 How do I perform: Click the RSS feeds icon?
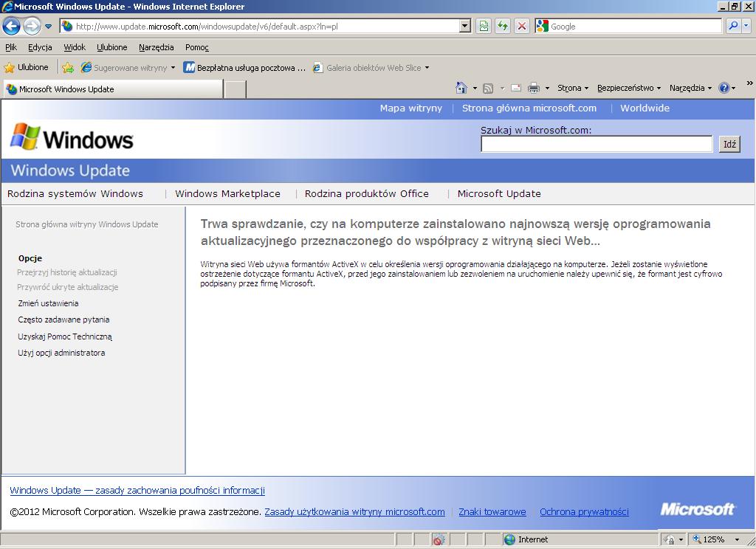click(488, 89)
